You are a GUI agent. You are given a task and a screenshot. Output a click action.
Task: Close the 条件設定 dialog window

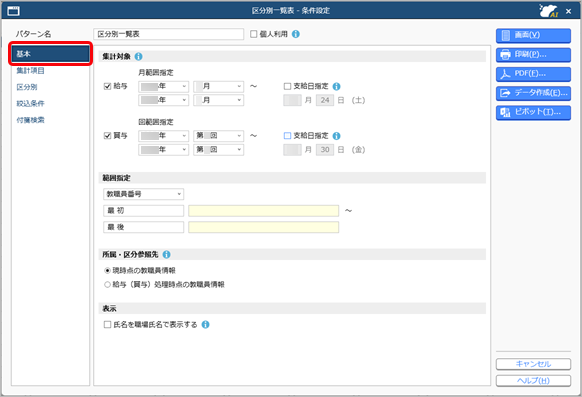coord(568,11)
